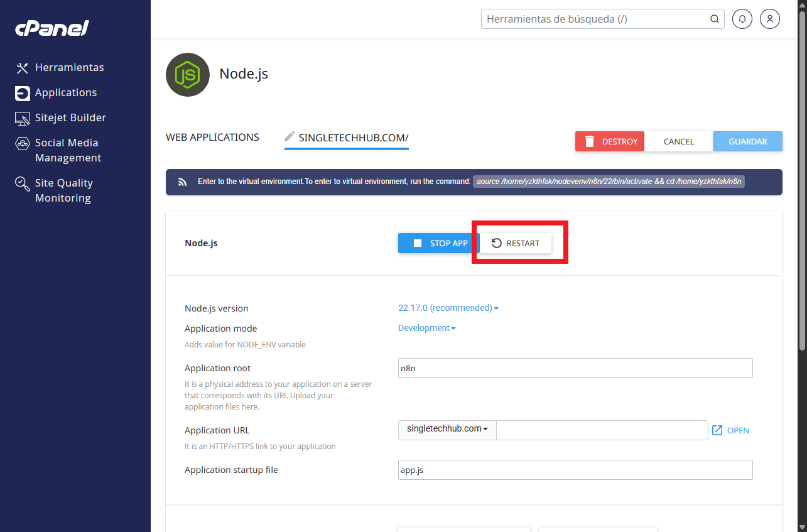Image resolution: width=807 pixels, height=532 pixels.
Task: Open the user account menu icon
Action: pyautogui.click(x=770, y=19)
